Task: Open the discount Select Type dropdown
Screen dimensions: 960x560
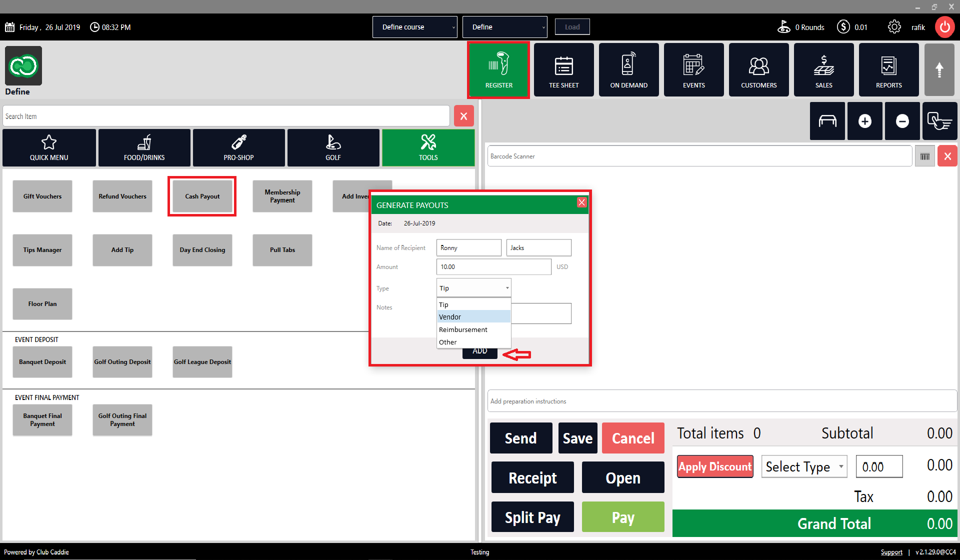Action: tap(803, 466)
